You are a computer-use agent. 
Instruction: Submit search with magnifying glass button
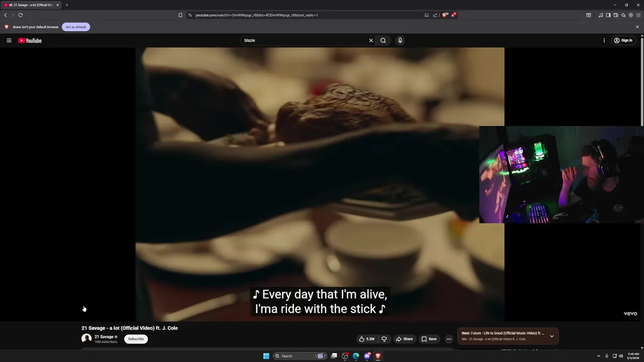pos(383,40)
